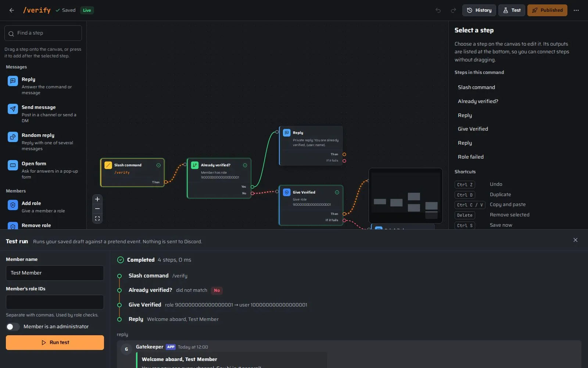Click the canvas minimap thumbnail
This screenshot has height=368, width=588.
pos(406,196)
